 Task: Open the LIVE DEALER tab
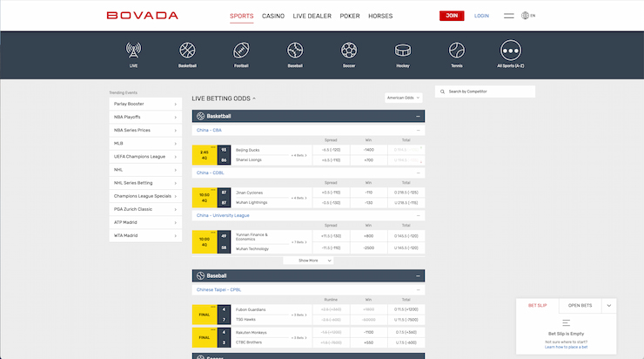pos(312,16)
